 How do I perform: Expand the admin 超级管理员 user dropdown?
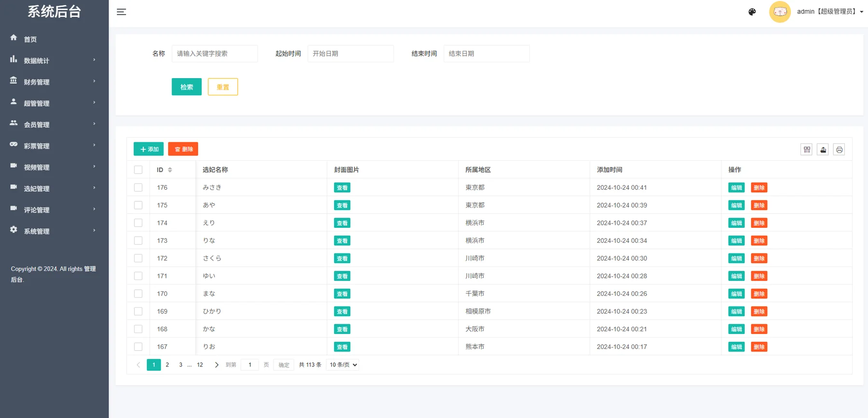(830, 12)
